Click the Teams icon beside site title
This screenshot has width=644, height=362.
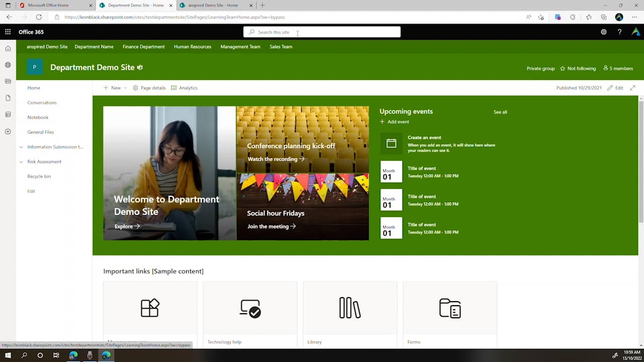[140, 67]
